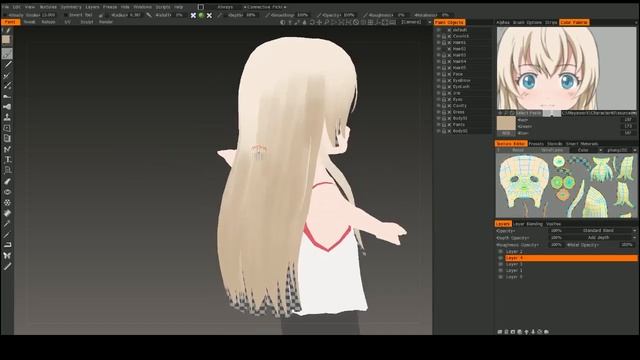Screen dimensions: 640x360
Task: Click the Wireframe button in Texture Editor
Action: coord(552,150)
